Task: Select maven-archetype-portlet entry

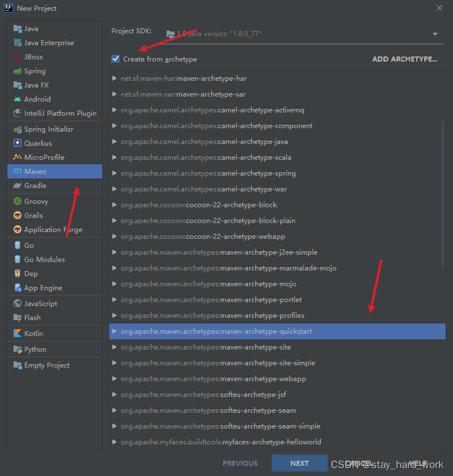Action: pos(277,300)
